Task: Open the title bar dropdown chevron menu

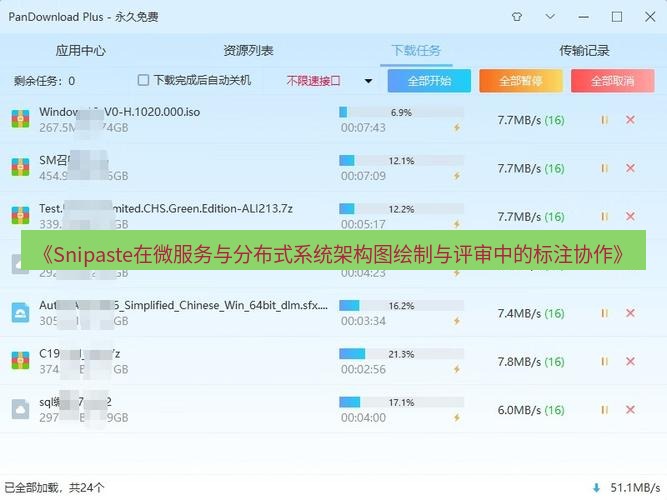Action: pyautogui.click(x=550, y=17)
